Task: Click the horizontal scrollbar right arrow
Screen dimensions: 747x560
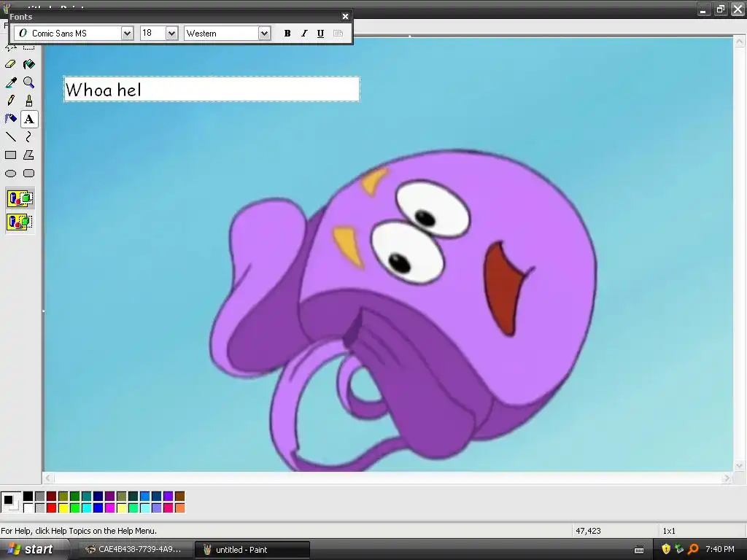Action: tap(727, 478)
